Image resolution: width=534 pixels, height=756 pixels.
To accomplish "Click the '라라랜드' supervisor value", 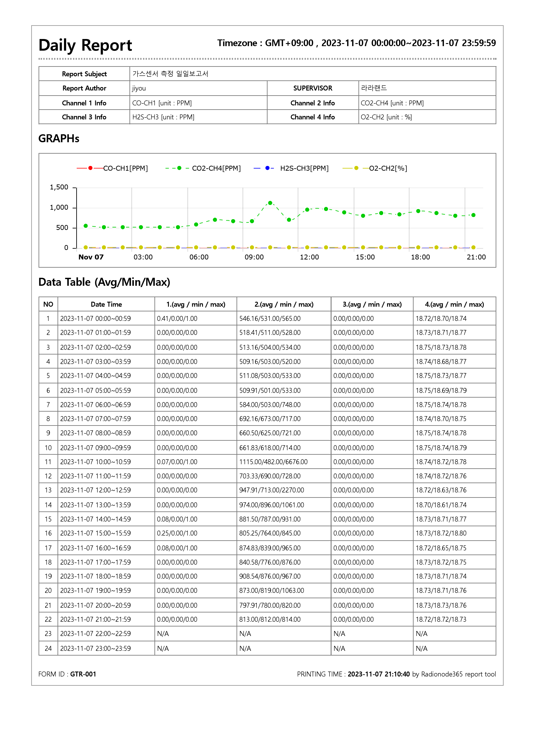I will (374, 88).
